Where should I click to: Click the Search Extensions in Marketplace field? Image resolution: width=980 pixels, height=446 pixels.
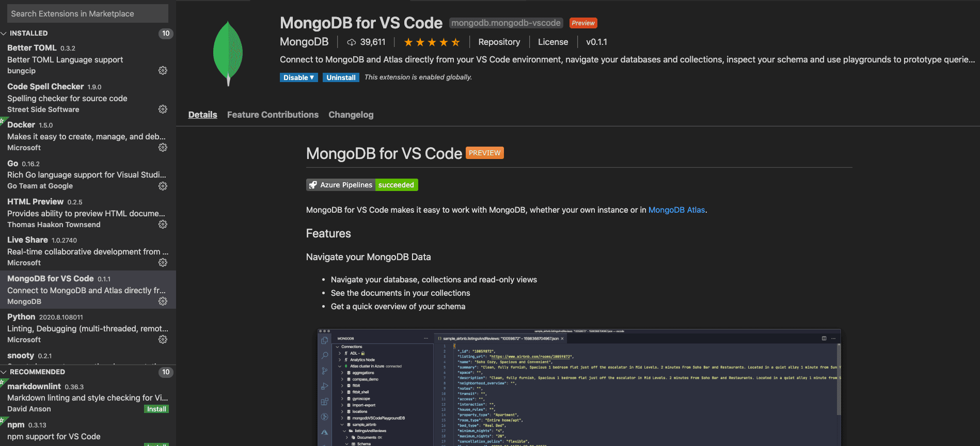point(88,13)
